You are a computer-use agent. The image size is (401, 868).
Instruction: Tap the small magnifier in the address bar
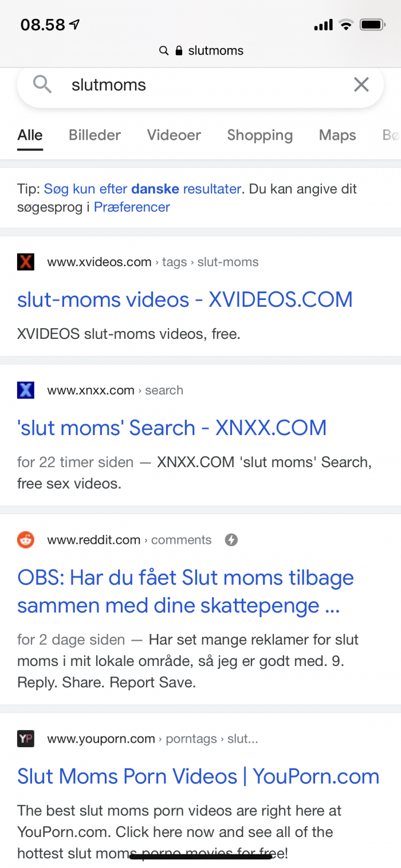(164, 50)
